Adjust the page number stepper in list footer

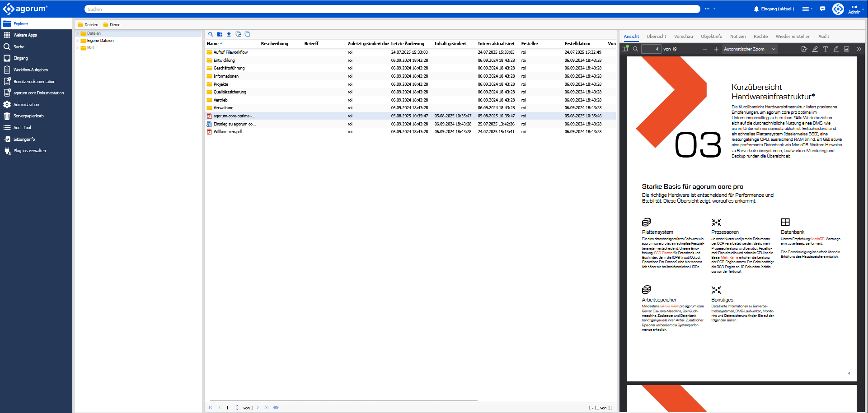pyautogui.click(x=237, y=408)
